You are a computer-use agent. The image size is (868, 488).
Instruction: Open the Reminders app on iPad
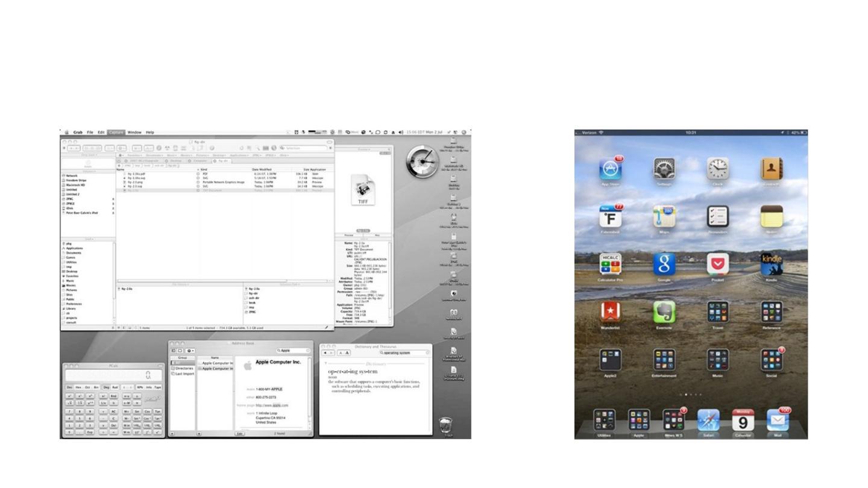pos(717,216)
